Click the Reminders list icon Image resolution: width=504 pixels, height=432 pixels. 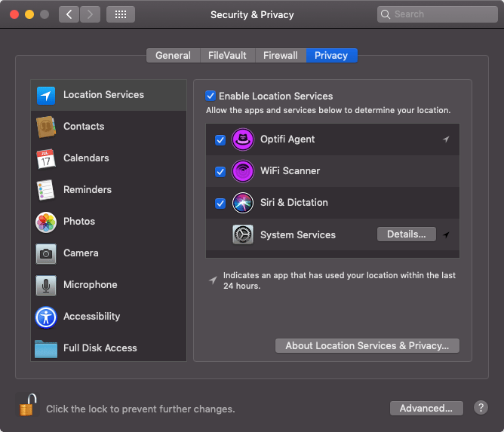(x=45, y=190)
